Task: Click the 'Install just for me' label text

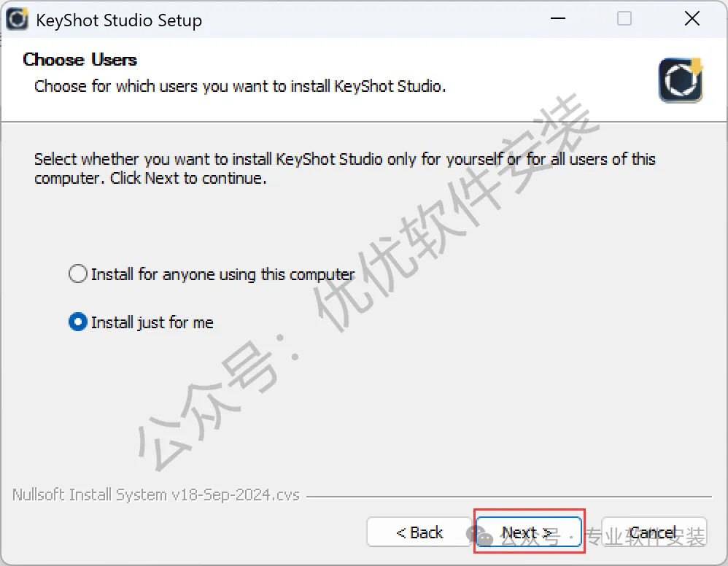Action: tap(152, 322)
